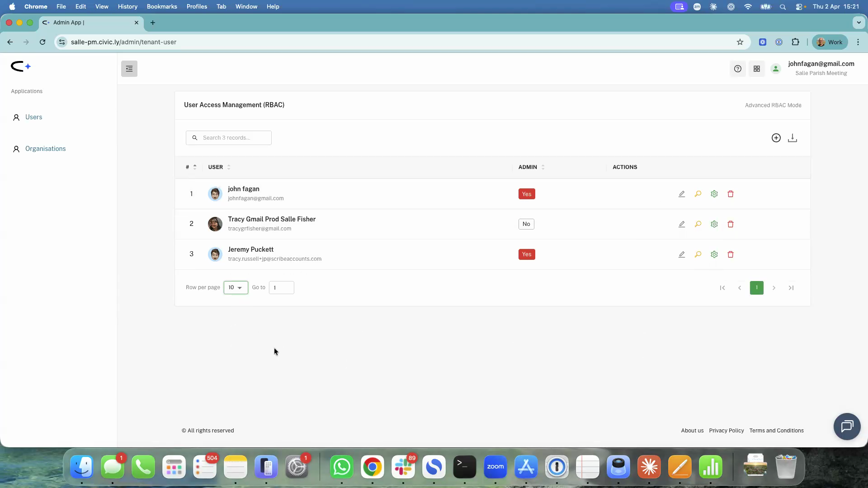Open settings gear for john fagan's row
The height and width of the screenshot is (488, 868).
click(714, 194)
